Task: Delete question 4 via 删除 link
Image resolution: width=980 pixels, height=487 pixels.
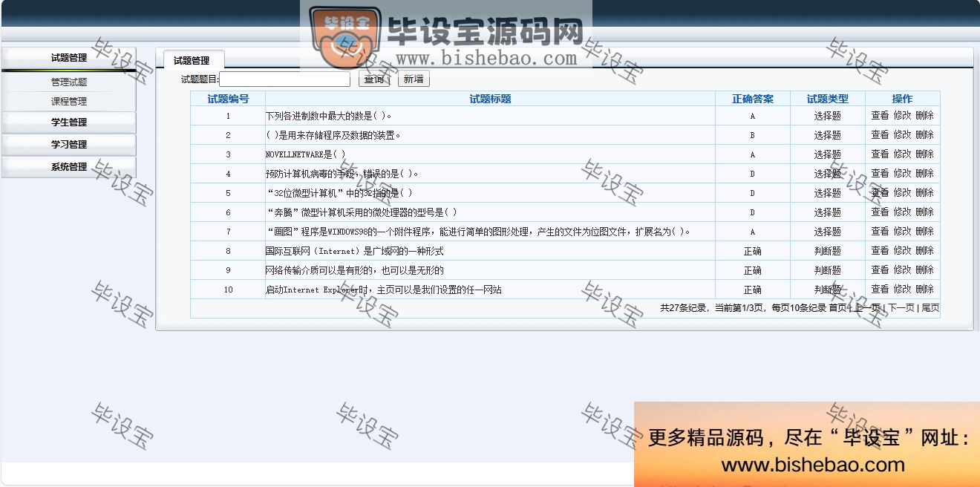Action: (x=924, y=174)
